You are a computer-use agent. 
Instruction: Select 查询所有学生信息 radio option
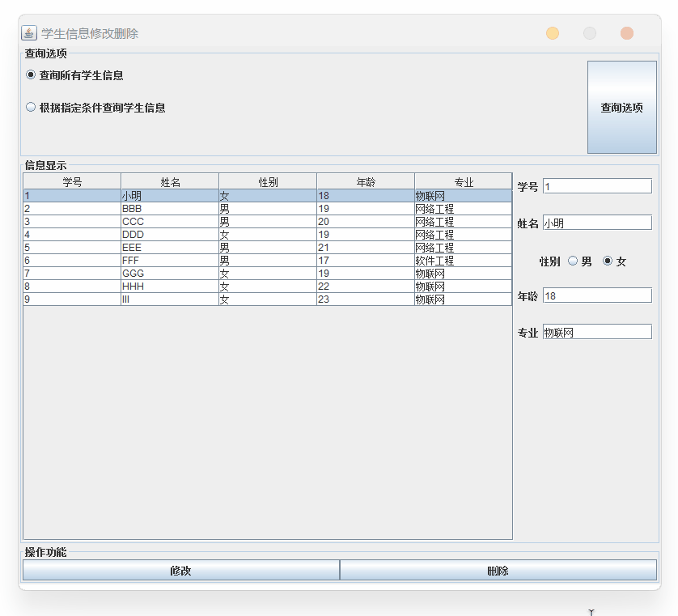coord(74,75)
